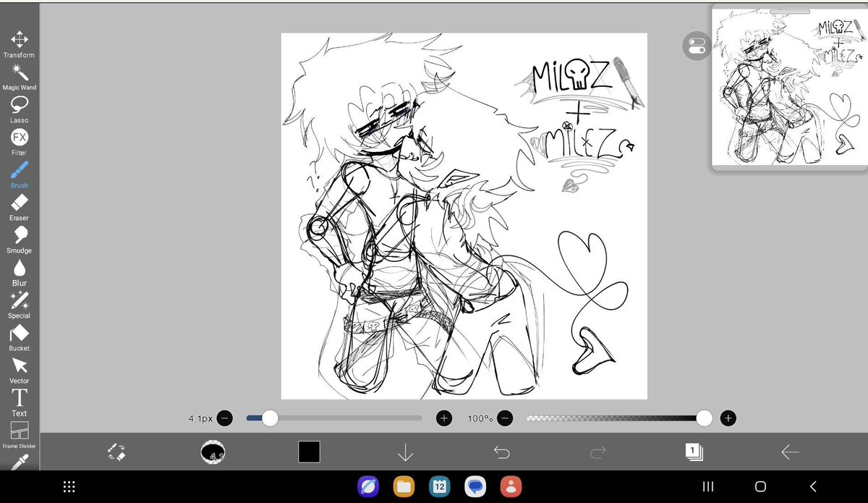This screenshot has width=868, height=503.
Task: Pick the Vector selection tool
Action: pyautogui.click(x=19, y=369)
